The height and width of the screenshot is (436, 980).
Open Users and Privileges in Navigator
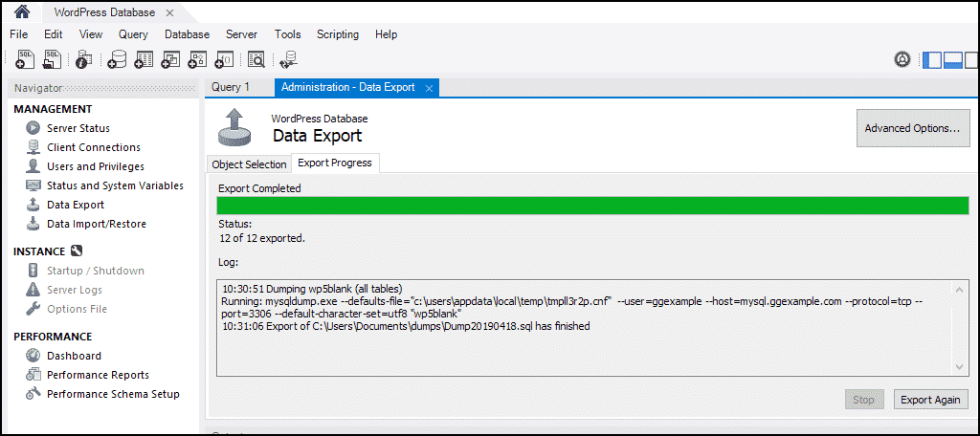pos(96,166)
